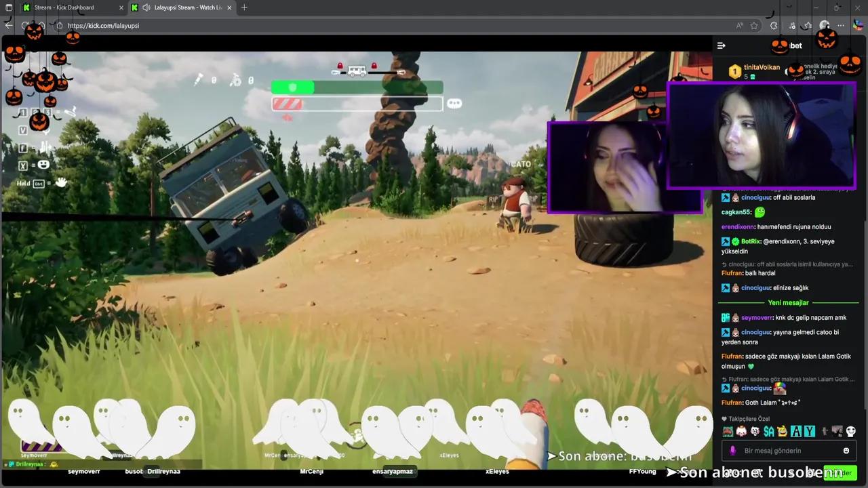The image size is (868, 488).
Task: Click the rainbow clown emote from cinociguu
Action: (780, 388)
